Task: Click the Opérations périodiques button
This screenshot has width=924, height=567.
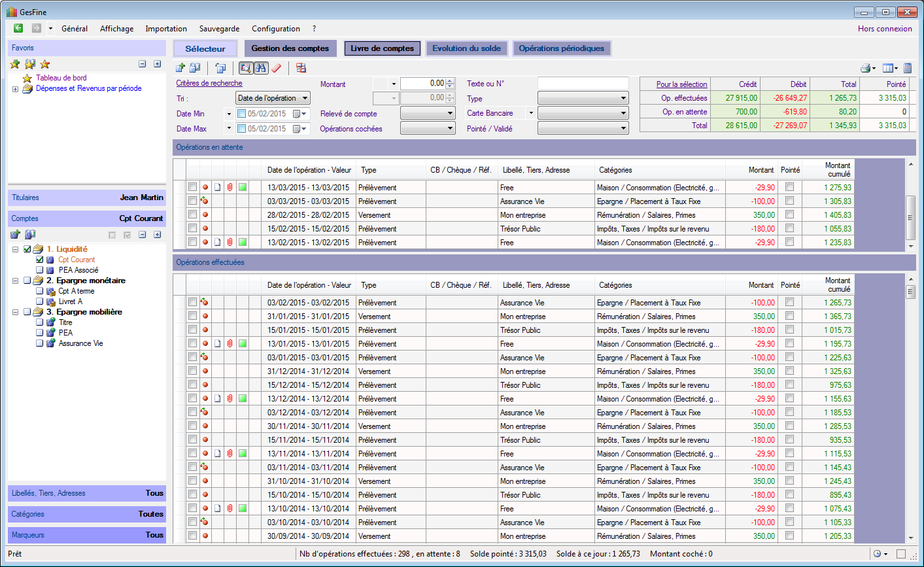Action: click(x=561, y=48)
